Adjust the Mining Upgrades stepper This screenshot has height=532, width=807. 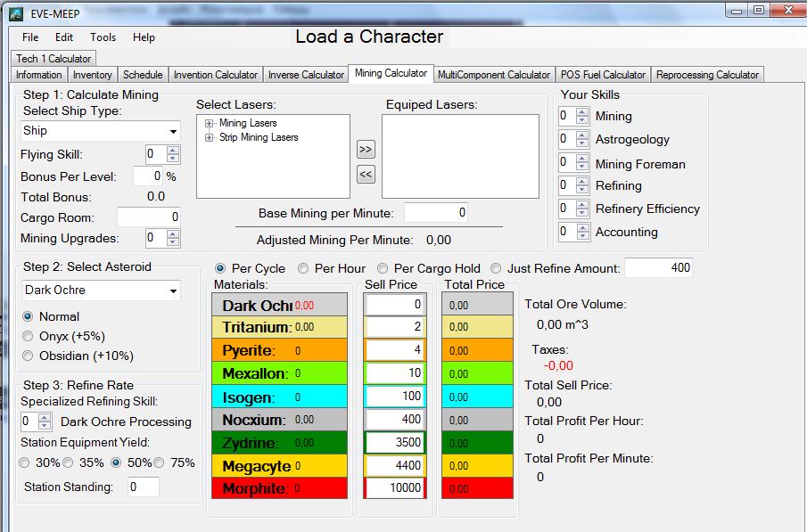point(173,238)
